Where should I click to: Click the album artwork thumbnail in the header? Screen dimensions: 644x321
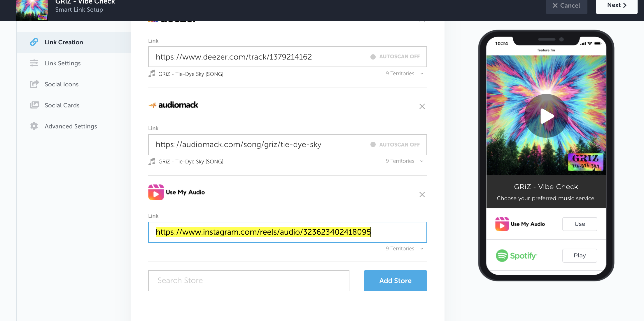(32, 10)
